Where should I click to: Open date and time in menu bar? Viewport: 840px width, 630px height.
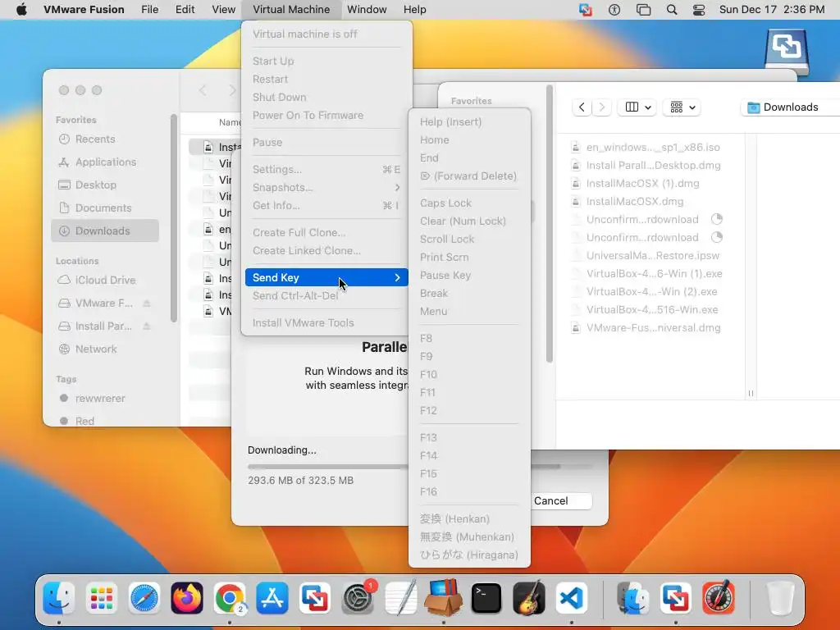tap(771, 10)
